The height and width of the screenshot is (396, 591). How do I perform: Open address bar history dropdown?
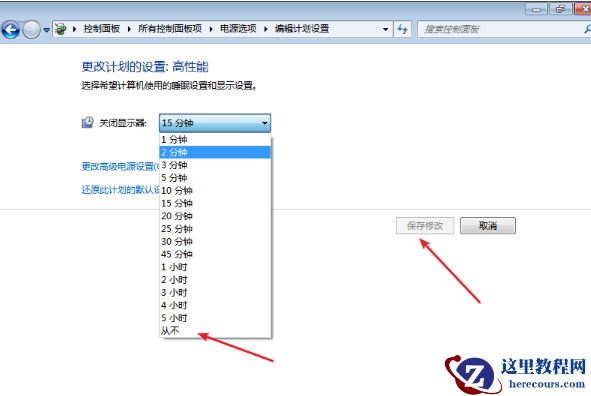coord(385,29)
